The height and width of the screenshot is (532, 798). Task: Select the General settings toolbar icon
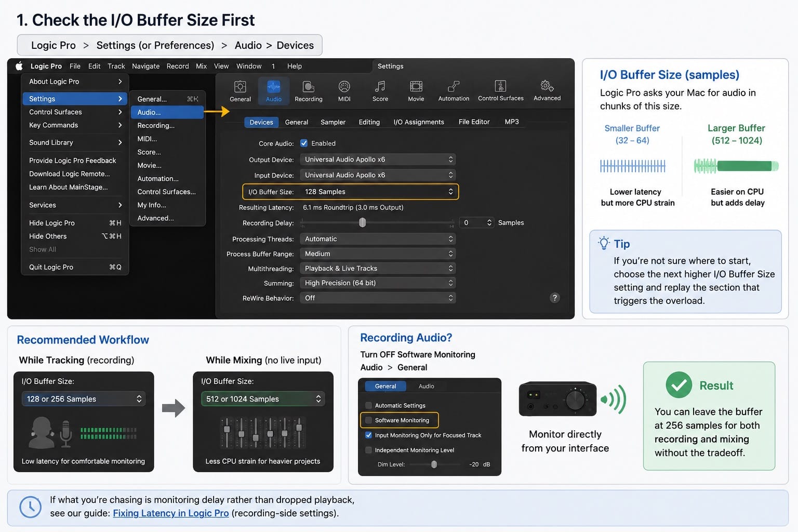point(240,91)
